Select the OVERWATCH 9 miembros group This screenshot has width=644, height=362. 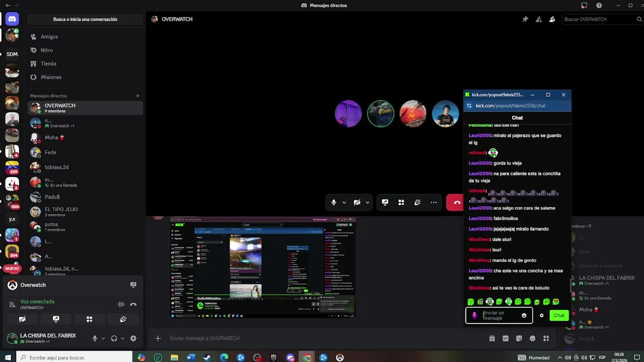tap(85, 108)
